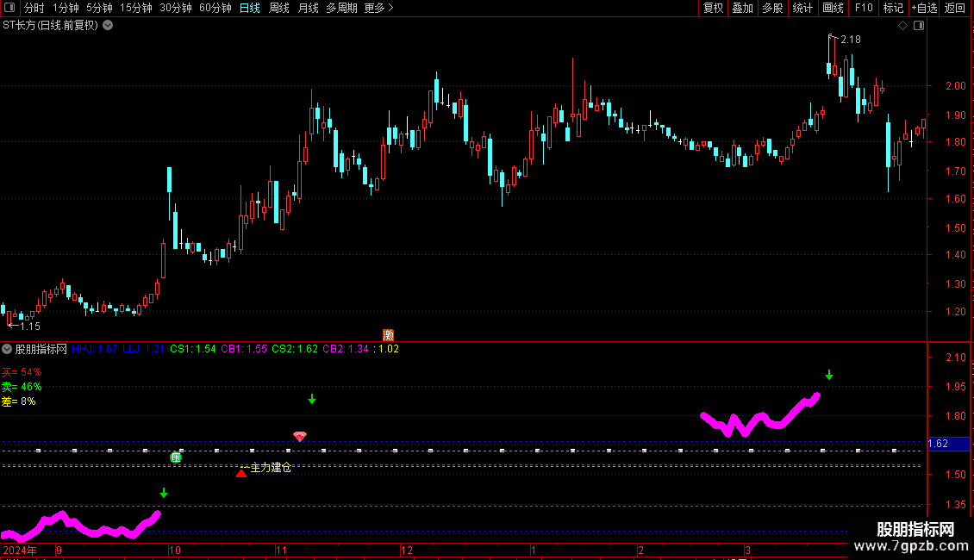
Task: Click the 1.15 low price label
Action: pyautogui.click(x=30, y=327)
